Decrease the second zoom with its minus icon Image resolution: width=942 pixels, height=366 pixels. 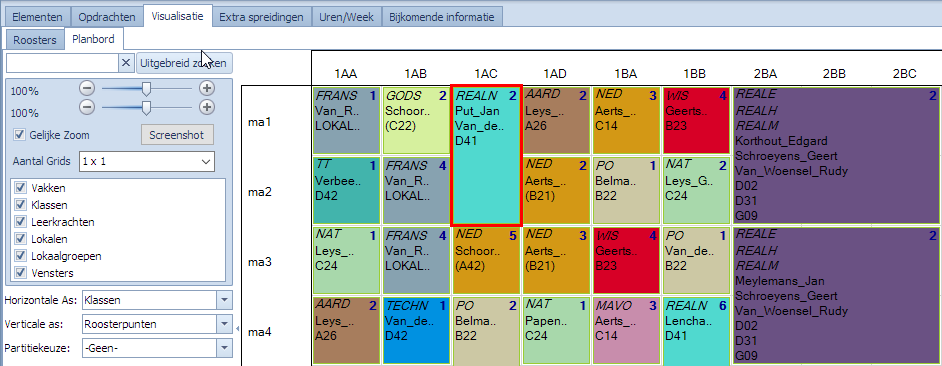(x=87, y=108)
